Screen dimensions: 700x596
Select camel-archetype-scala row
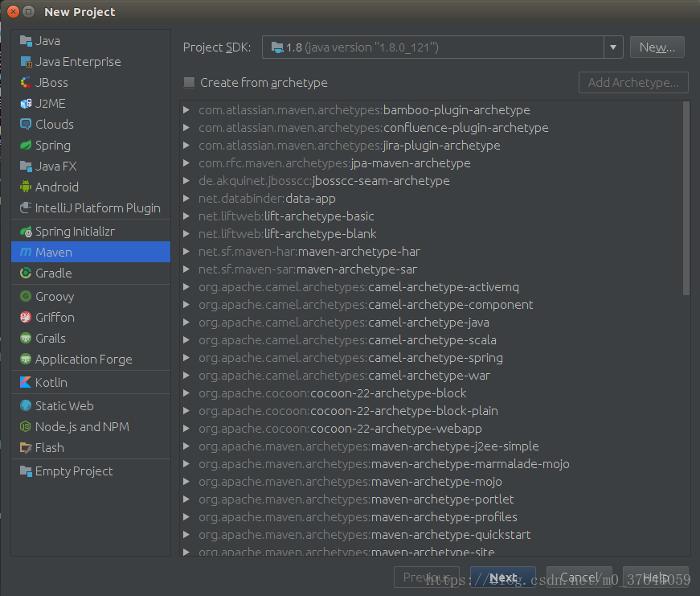(x=432, y=340)
